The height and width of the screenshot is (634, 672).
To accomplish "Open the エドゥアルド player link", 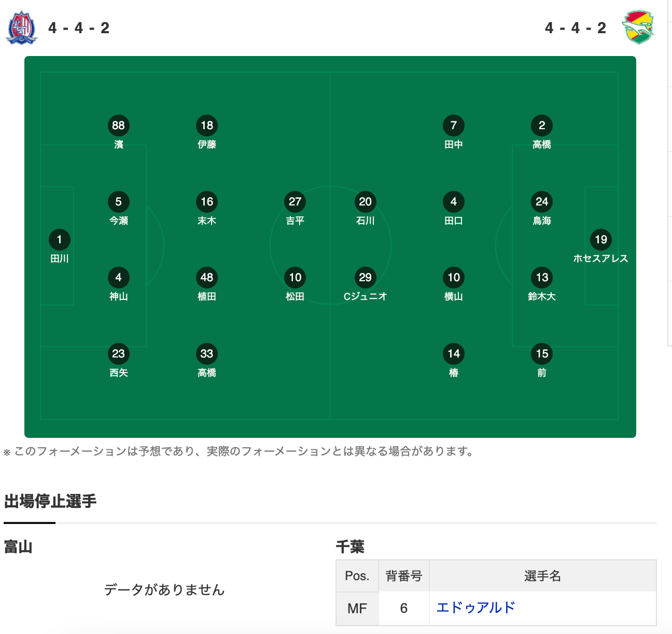I will (476, 608).
